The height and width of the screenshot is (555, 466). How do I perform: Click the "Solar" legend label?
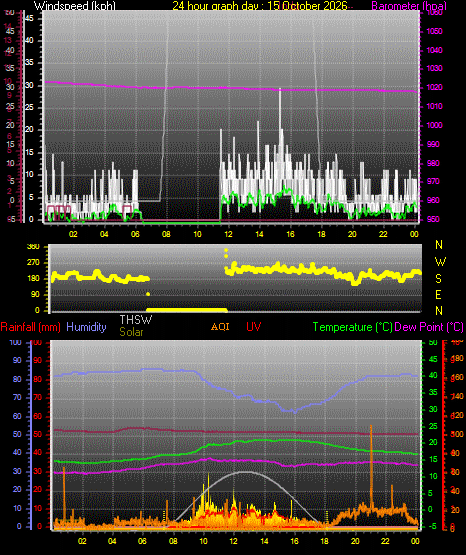131,332
